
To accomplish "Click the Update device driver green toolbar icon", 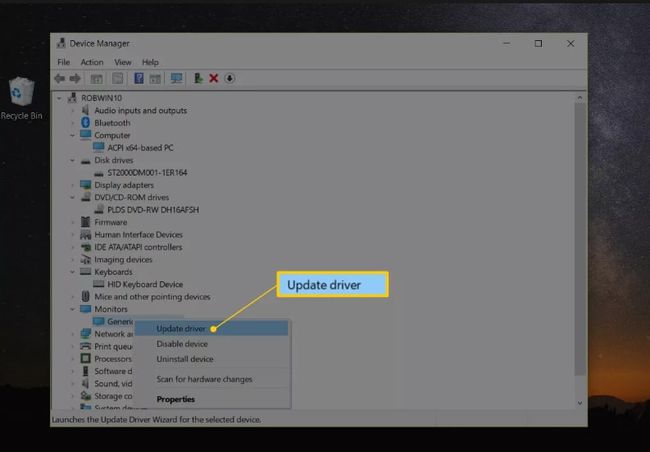I will click(198, 78).
